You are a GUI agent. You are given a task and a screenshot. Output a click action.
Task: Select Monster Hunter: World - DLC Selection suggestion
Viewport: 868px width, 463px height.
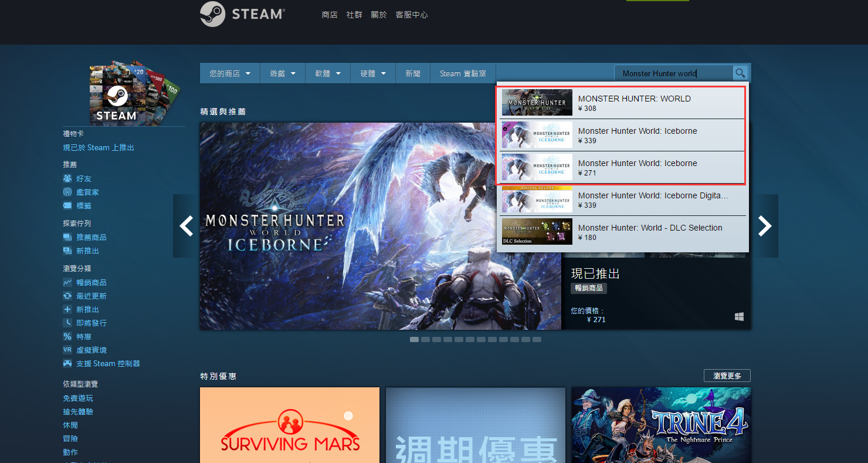623,232
